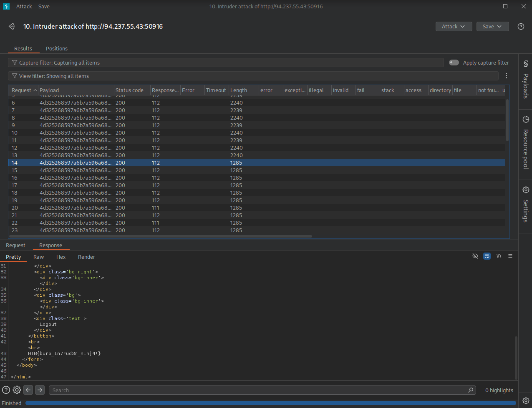Expand the Save dropdown button

pyautogui.click(x=492, y=26)
